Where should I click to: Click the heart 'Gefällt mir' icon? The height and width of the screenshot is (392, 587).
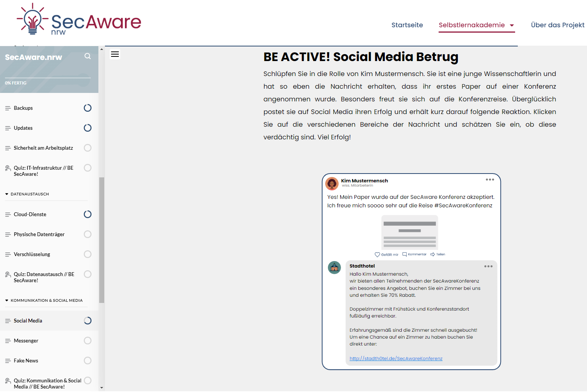point(377,255)
